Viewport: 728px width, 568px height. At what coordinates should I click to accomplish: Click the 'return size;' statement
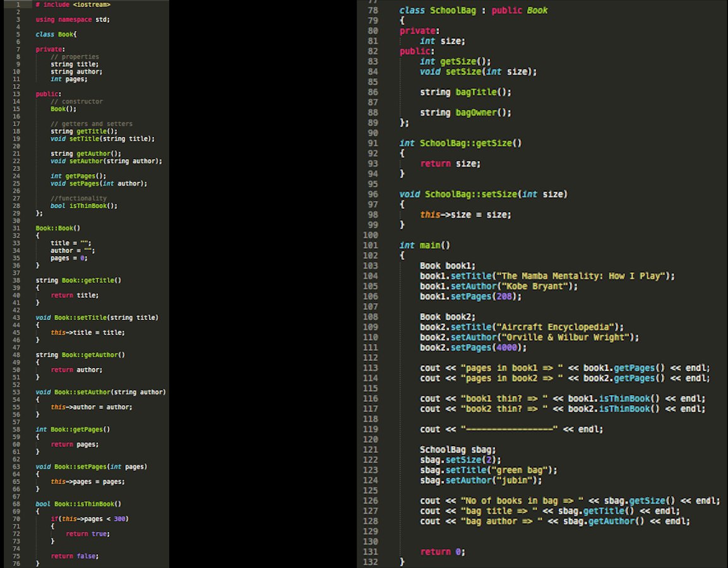450,163
